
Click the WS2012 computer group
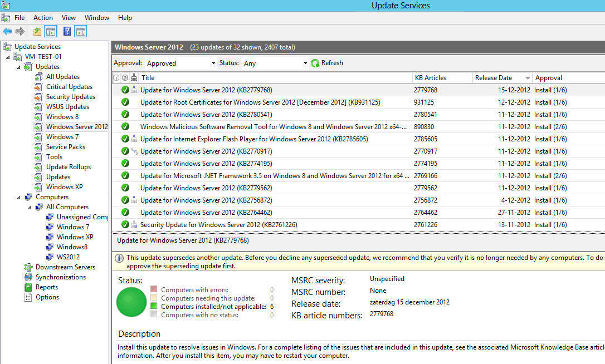click(x=68, y=257)
